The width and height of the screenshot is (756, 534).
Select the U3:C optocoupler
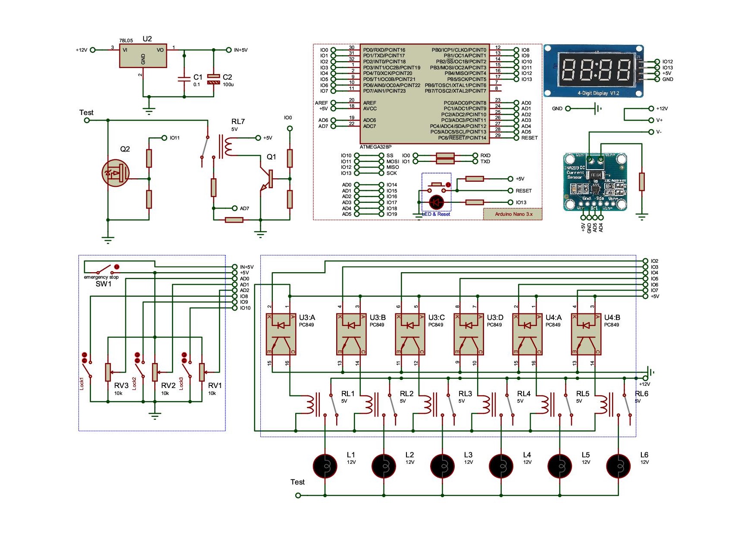click(x=410, y=334)
